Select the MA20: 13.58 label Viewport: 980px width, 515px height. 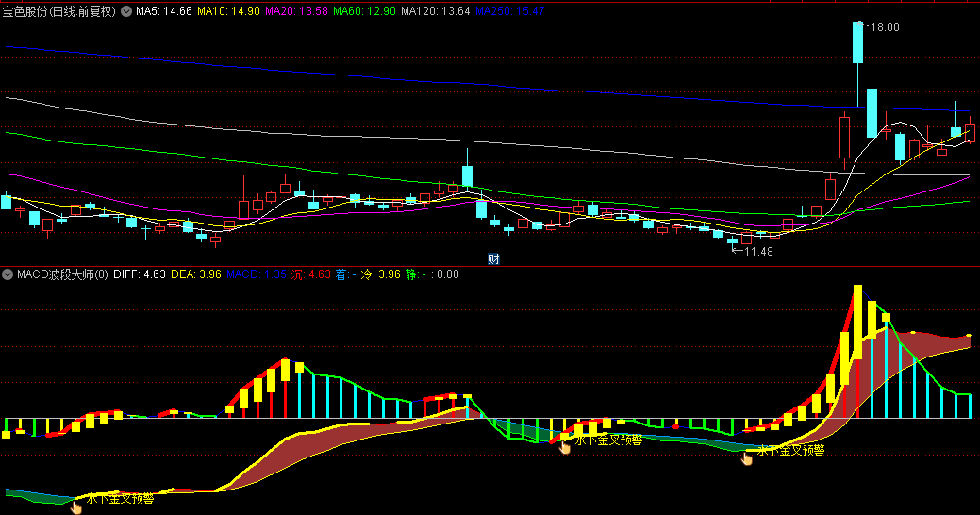point(296,11)
